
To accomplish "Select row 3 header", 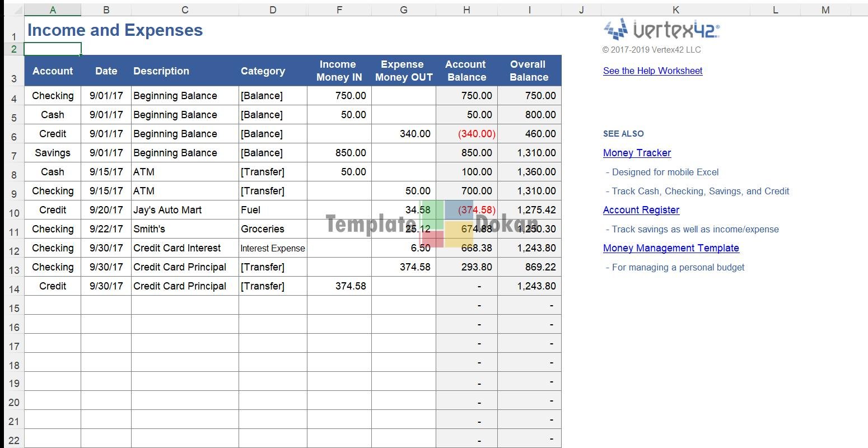I will point(14,79).
